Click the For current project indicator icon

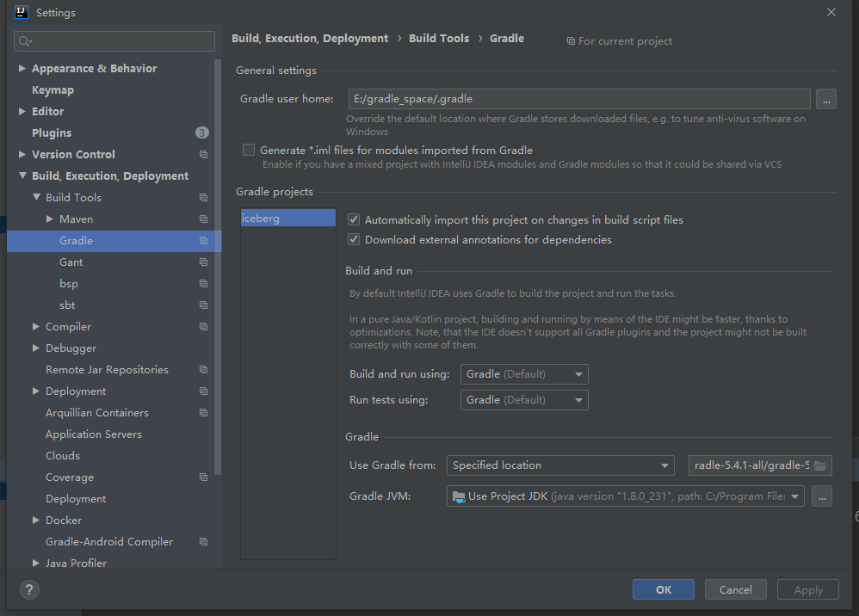570,40
